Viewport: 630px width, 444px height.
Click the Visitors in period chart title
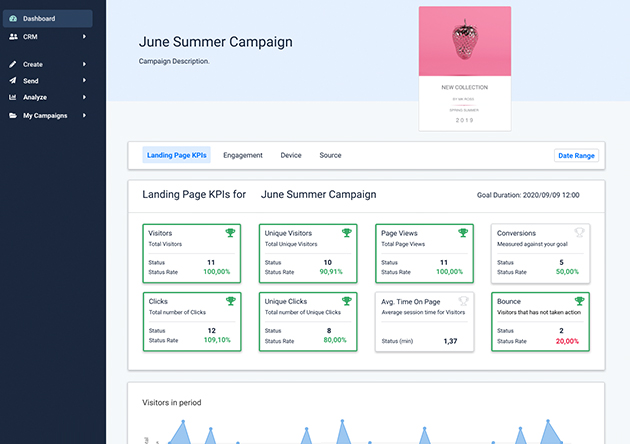pos(172,403)
